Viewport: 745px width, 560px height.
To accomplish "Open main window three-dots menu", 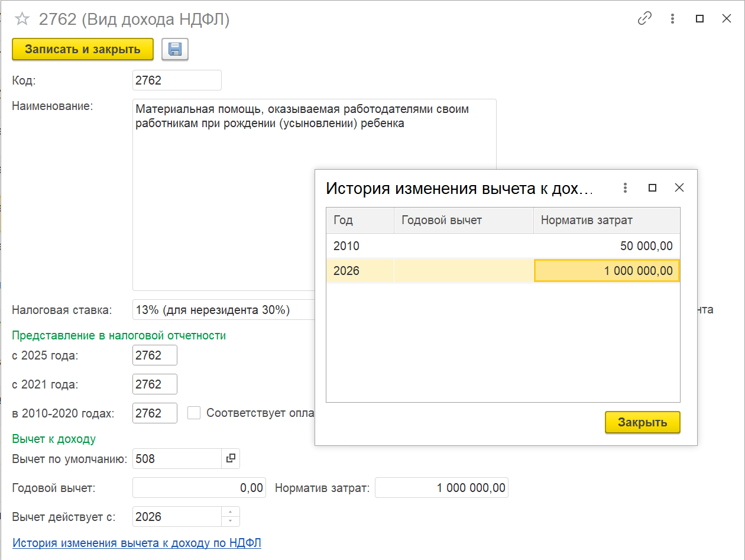I will click(x=672, y=19).
